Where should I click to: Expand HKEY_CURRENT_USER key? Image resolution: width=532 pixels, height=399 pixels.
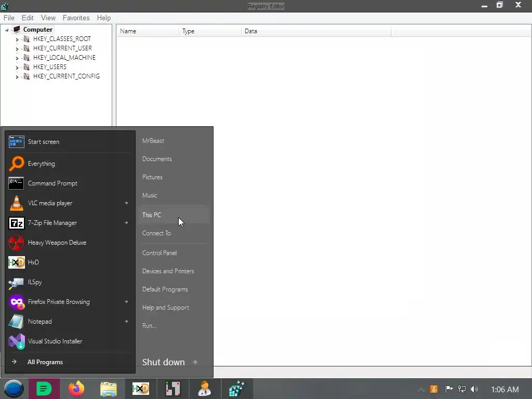point(17,49)
